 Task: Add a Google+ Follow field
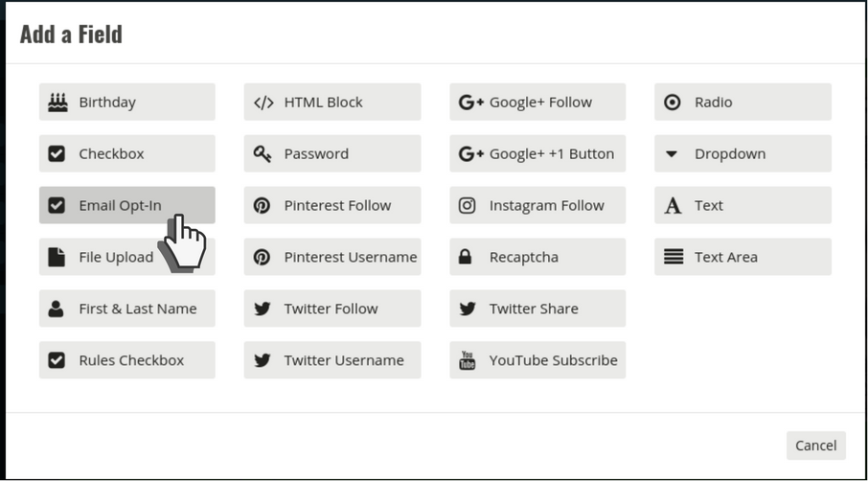(x=537, y=102)
